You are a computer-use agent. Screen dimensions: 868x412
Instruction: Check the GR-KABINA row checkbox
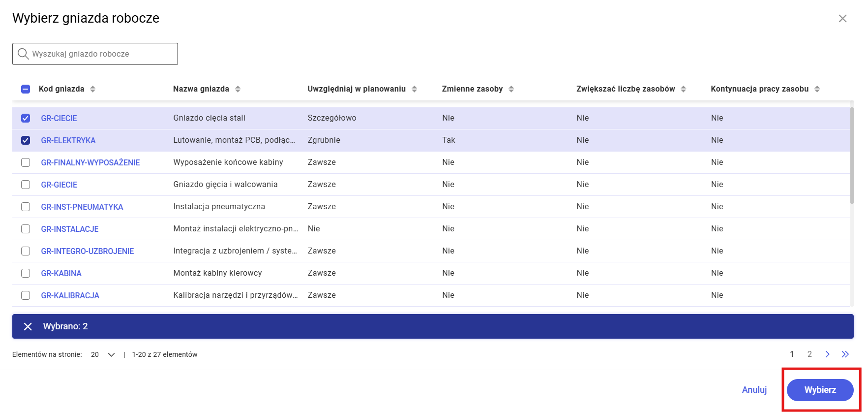(26, 273)
